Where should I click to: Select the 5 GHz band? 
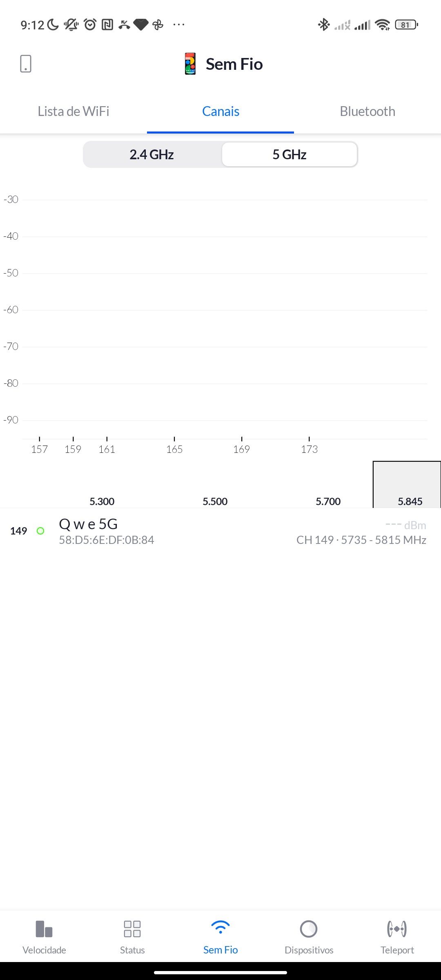[290, 155]
